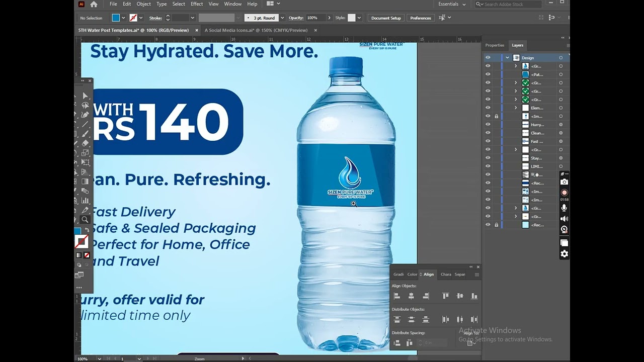The height and width of the screenshot is (362, 644).
Task: Expand the Opacity slider arrow
Action: click(330, 18)
